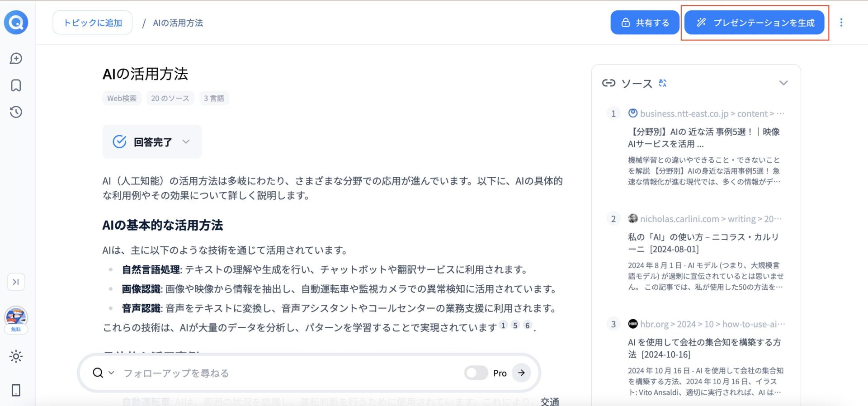This screenshot has height=406, width=868.
Task: Click the フォローアップを尋ねる input field
Action: [289, 373]
